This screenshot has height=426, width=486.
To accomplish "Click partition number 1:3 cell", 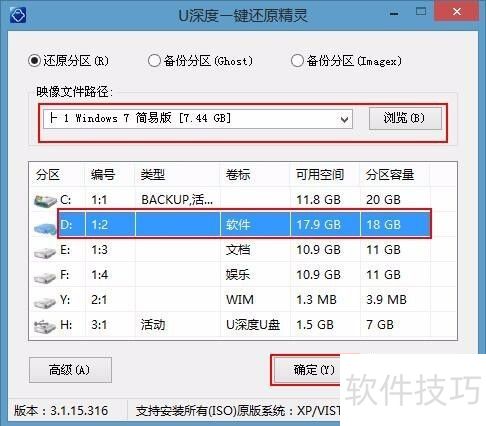I will tap(99, 250).
